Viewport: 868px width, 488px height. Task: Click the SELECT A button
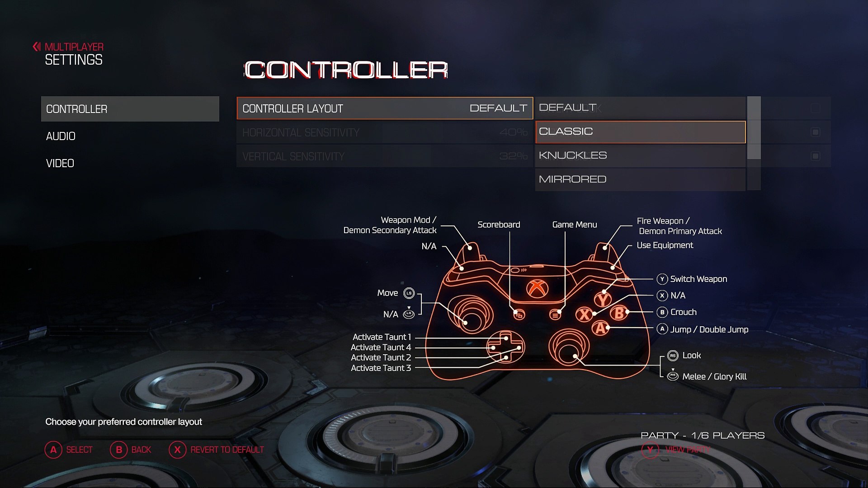coord(53,450)
